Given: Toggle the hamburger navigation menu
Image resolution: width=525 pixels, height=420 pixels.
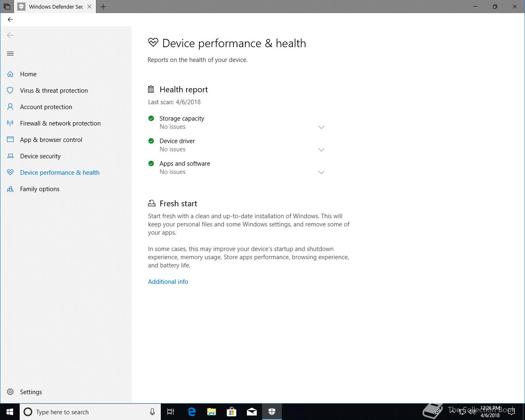Looking at the screenshot, I should click(x=10, y=54).
